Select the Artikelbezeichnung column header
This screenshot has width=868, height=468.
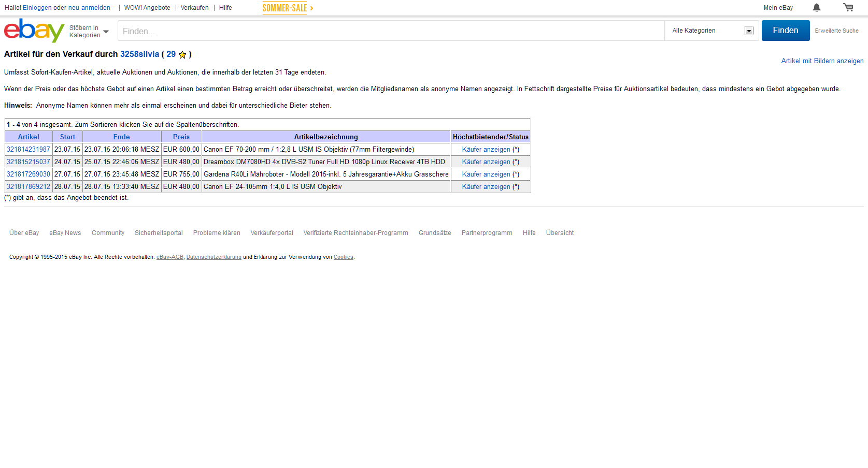click(326, 137)
